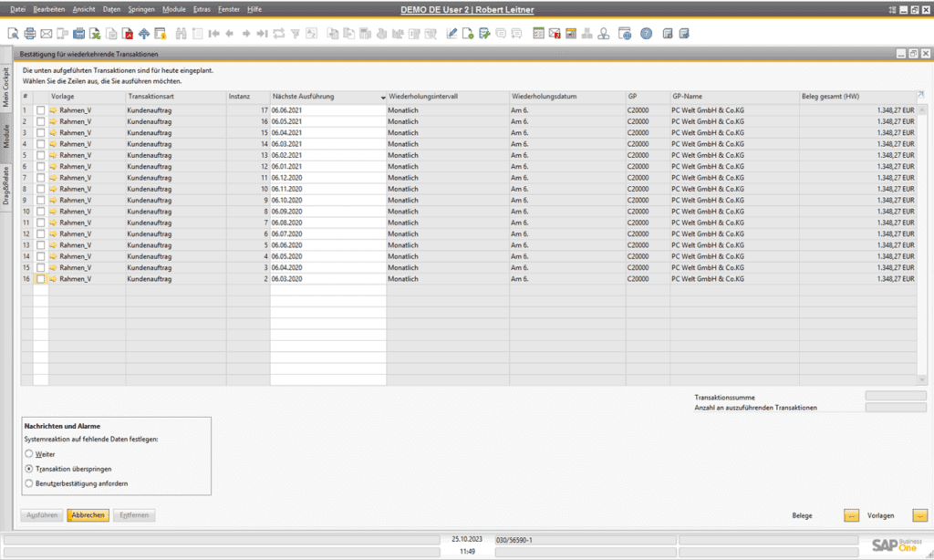Click the blue upward-arrow launch icon

pos(143,34)
